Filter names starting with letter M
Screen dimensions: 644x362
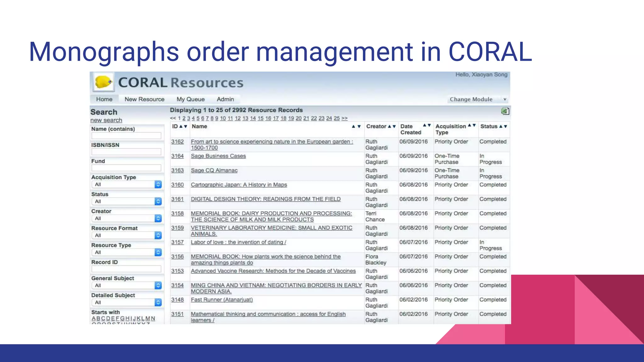148,319
